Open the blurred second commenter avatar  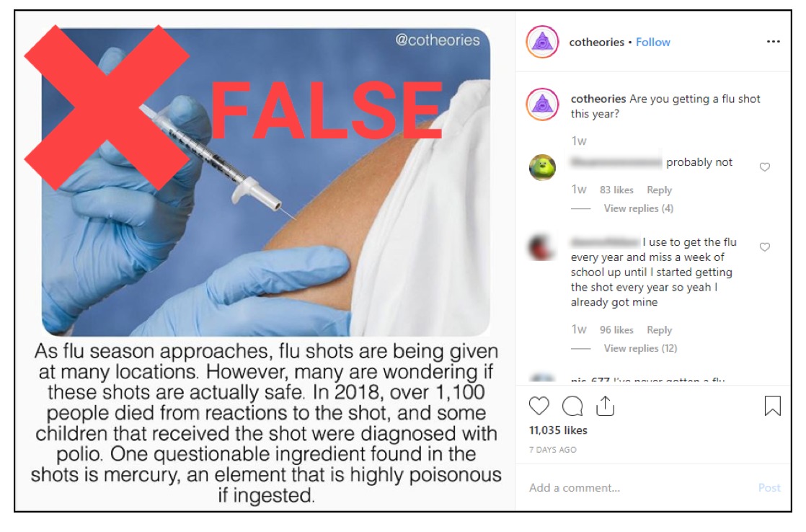coord(542,247)
